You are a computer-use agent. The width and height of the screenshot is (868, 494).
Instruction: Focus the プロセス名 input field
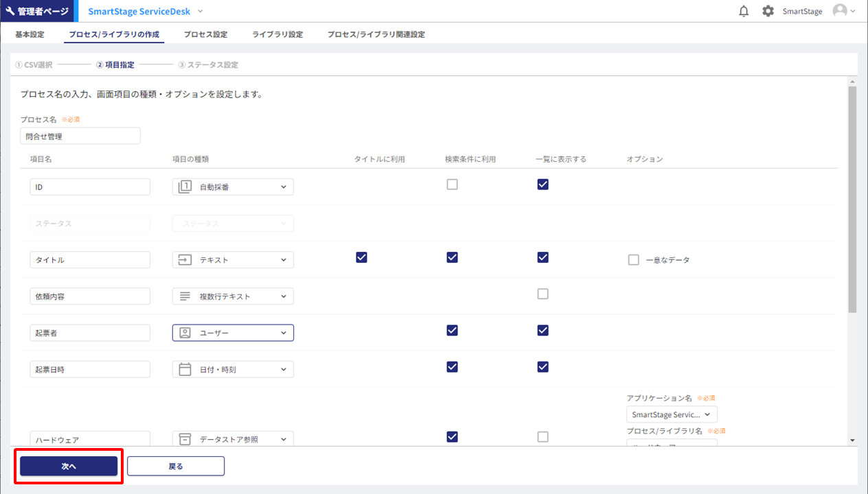[x=80, y=136]
